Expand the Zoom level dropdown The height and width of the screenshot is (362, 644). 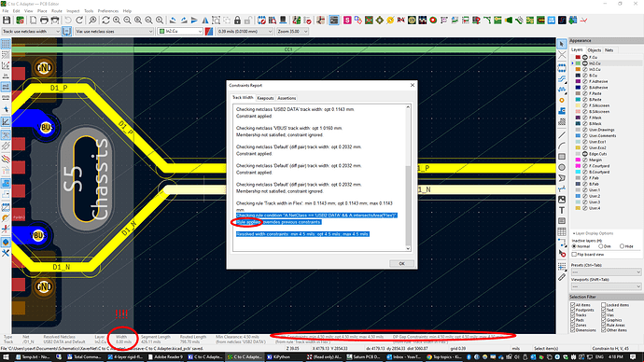pos(292,31)
